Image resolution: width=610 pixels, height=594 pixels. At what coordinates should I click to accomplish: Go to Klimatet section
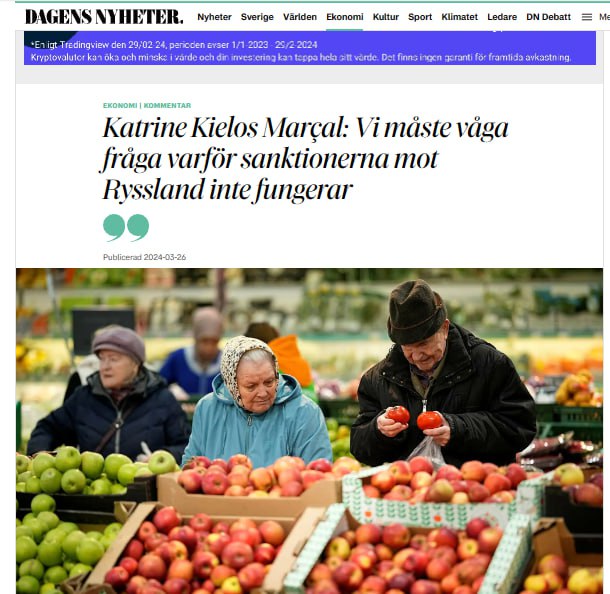point(459,17)
